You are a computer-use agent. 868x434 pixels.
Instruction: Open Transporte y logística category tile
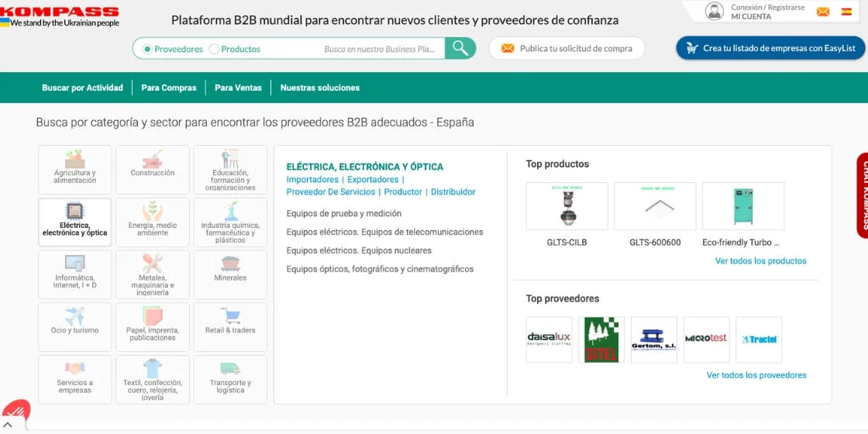pyautogui.click(x=230, y=379)
